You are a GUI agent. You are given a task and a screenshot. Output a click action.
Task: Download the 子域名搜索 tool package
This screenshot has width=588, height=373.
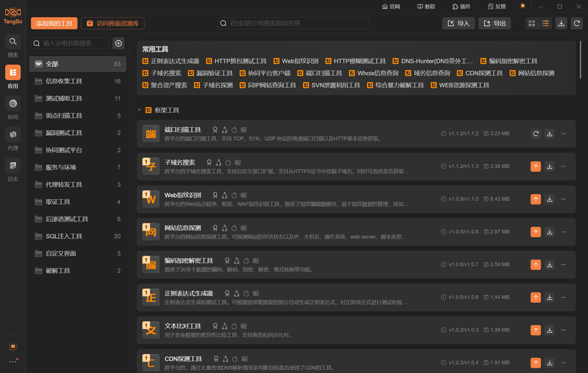[549, 166]
